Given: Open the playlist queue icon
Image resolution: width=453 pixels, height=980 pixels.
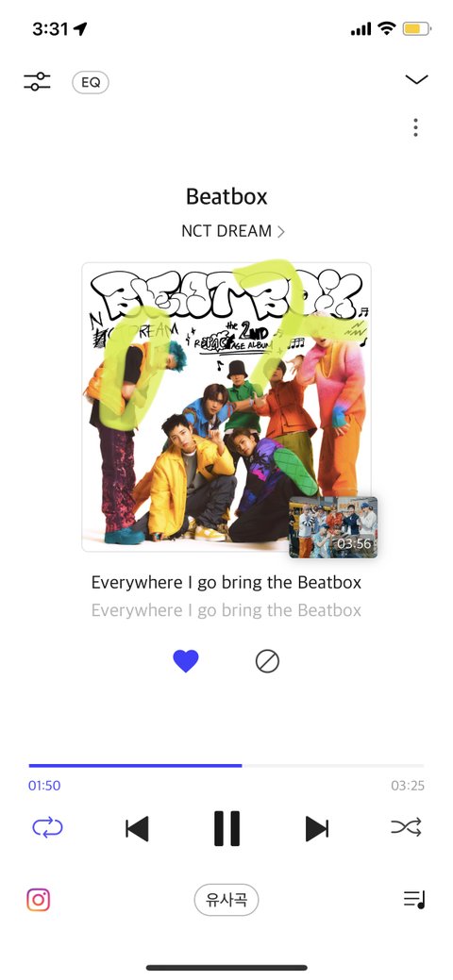Looking at the screenshot, I should (414, 900).
